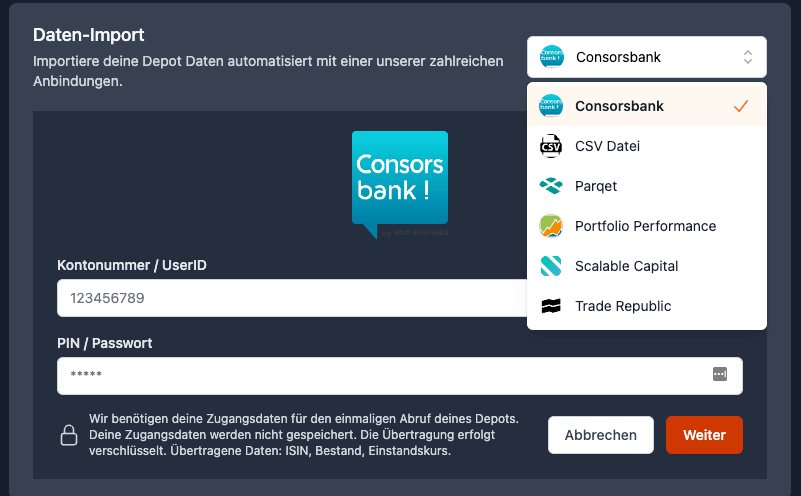Choose Parqet import option
801x496 pixels.
coord(647,186)
